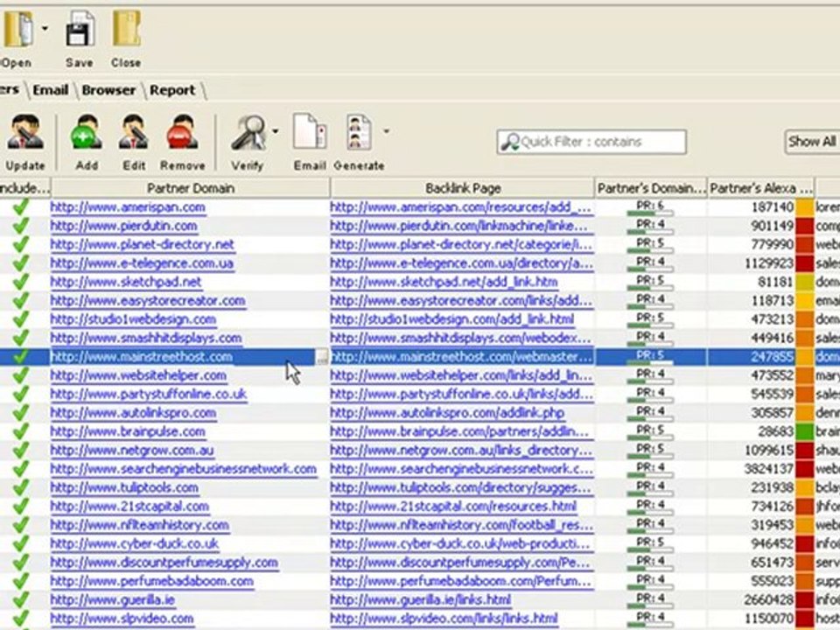Screen dimensions: 840x630
Task: Open the http://www.amerispan.com domain link
Action: (x=128, y=207)
